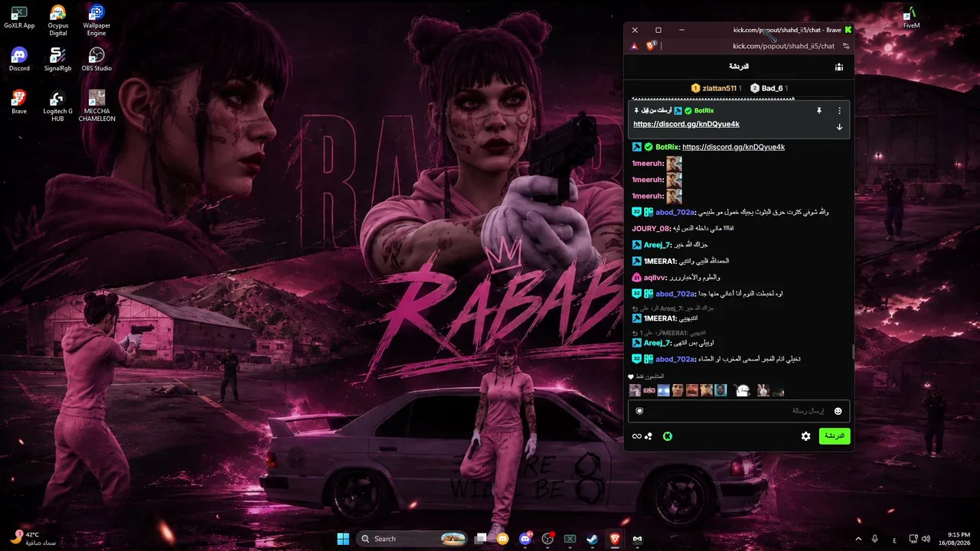Switch to Brave in the taskbar

coord(615,539)
